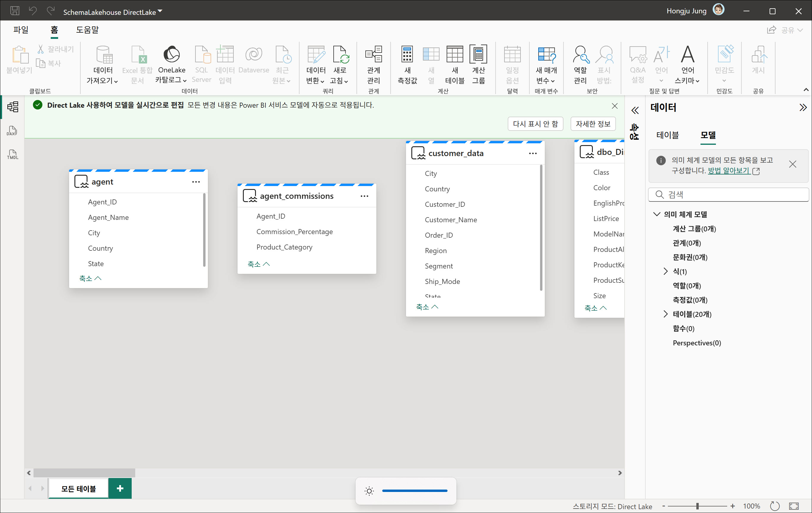Click the Don't show again button
Viewport: 812px width, 513px height.
pos(535,124)
